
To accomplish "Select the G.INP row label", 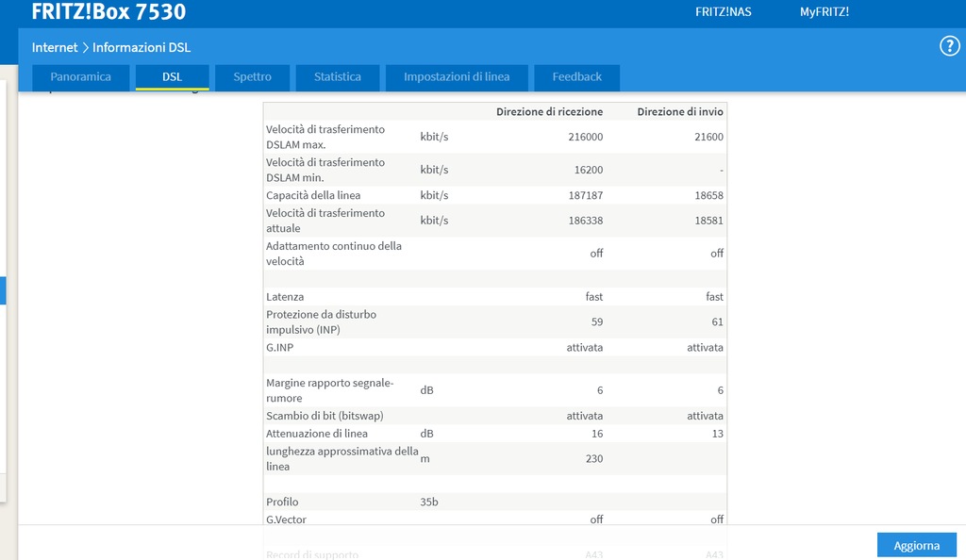I will click(279, 347).
